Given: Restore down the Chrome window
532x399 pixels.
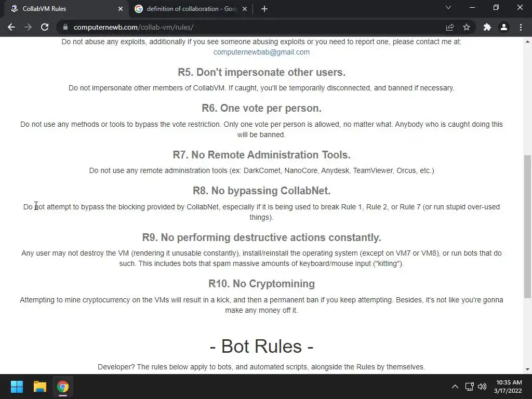Looking at the screenshot, I should (496, 7).
